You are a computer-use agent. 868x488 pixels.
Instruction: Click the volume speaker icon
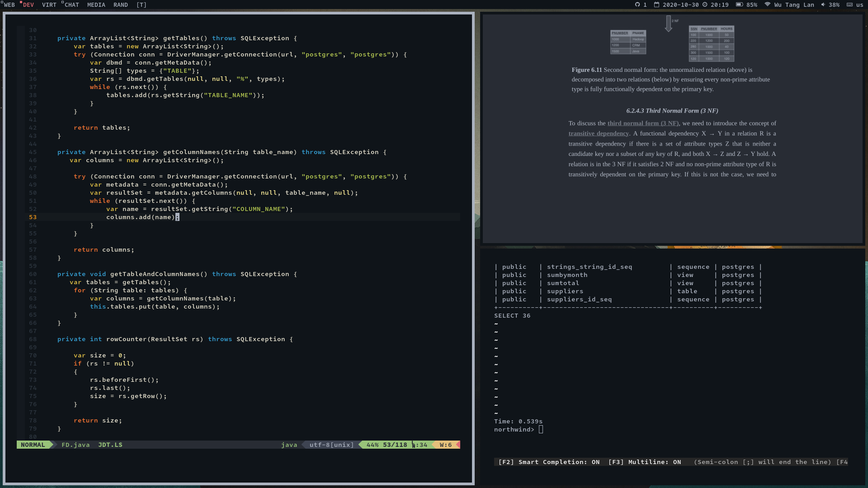tap(823, 5)
